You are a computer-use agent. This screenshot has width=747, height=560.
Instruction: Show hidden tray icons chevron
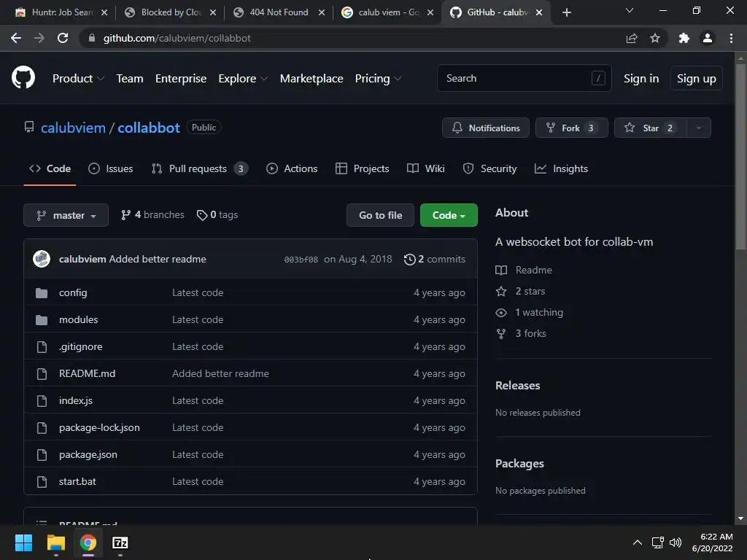638,542
